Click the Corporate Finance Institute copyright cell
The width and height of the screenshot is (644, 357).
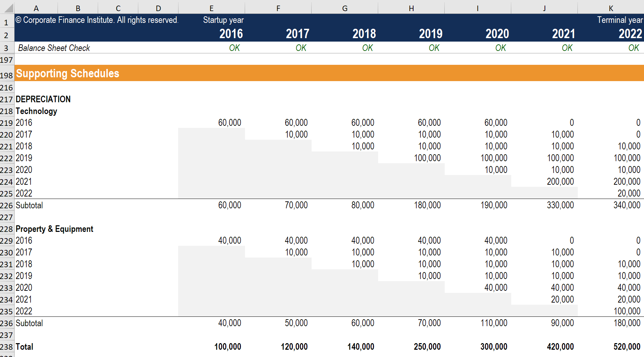click(x=97, y=20)
